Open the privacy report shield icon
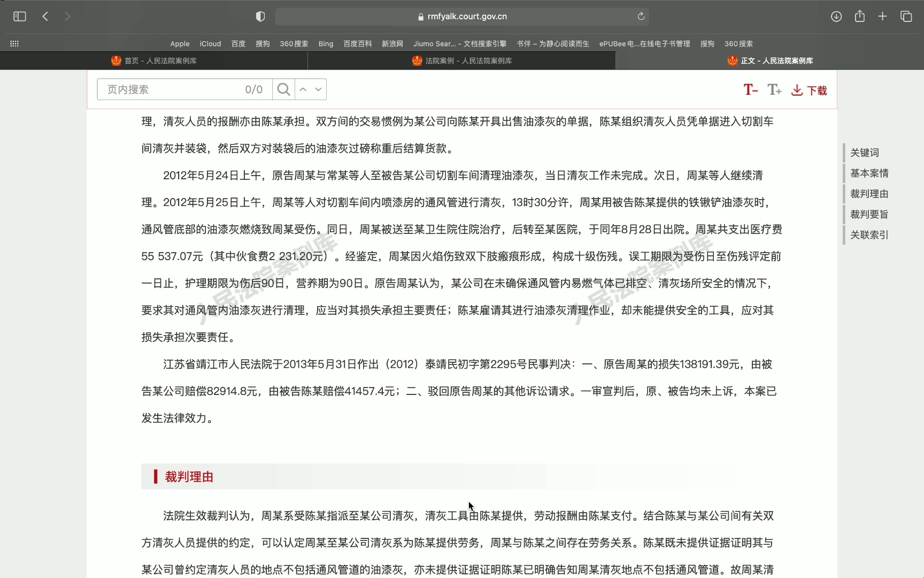This screenshot has height=578, width=924. 260,17
